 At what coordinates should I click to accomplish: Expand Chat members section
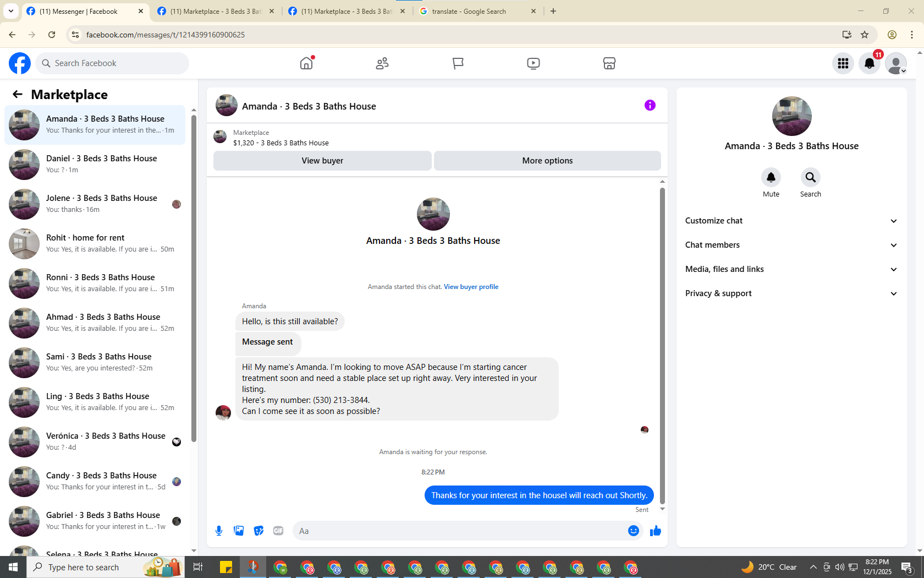791,245
